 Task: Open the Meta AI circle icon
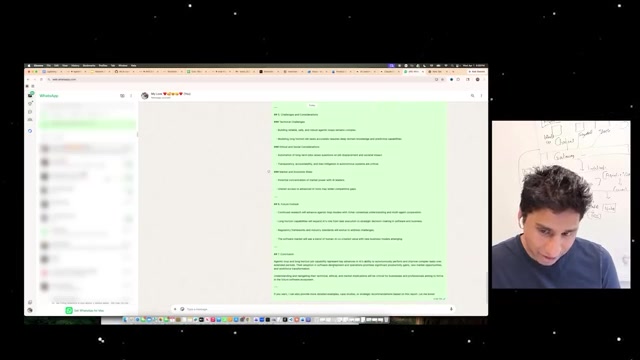(x=30, y=131)
